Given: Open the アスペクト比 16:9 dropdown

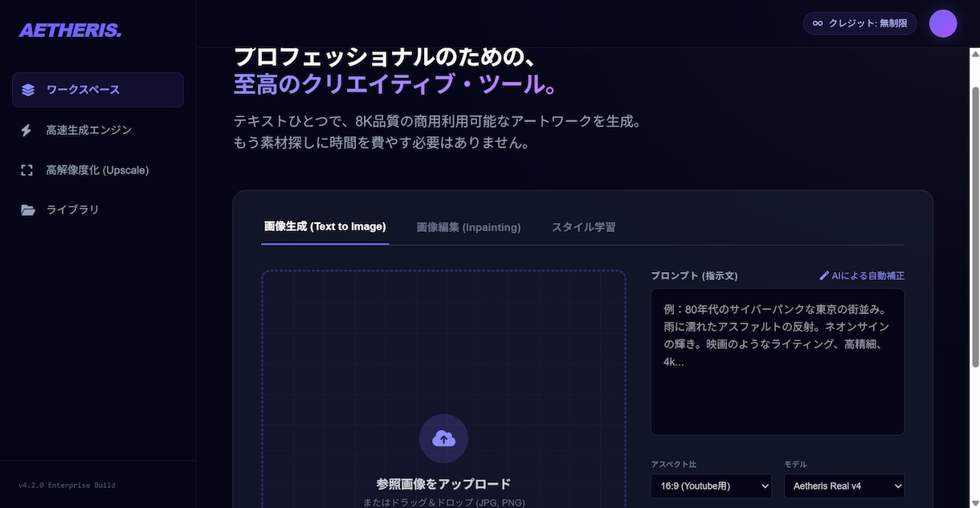Looking at the screenshot, I should tap(711, 486).
